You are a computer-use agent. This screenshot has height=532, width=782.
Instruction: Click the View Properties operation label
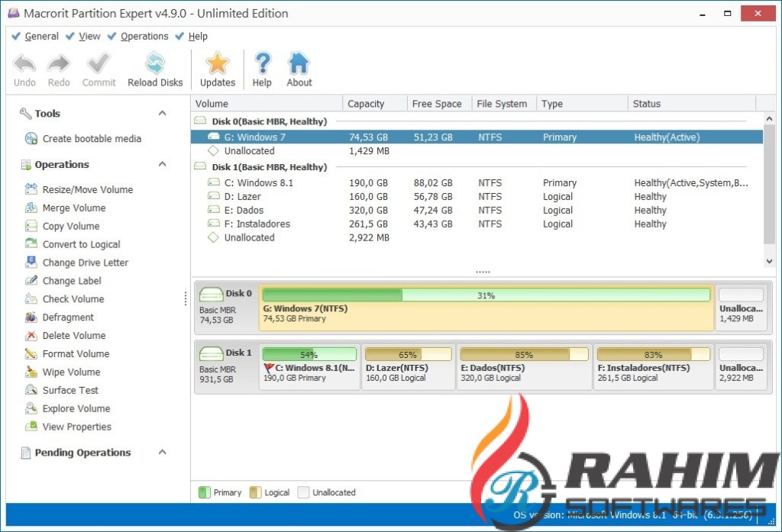(77, 427)
